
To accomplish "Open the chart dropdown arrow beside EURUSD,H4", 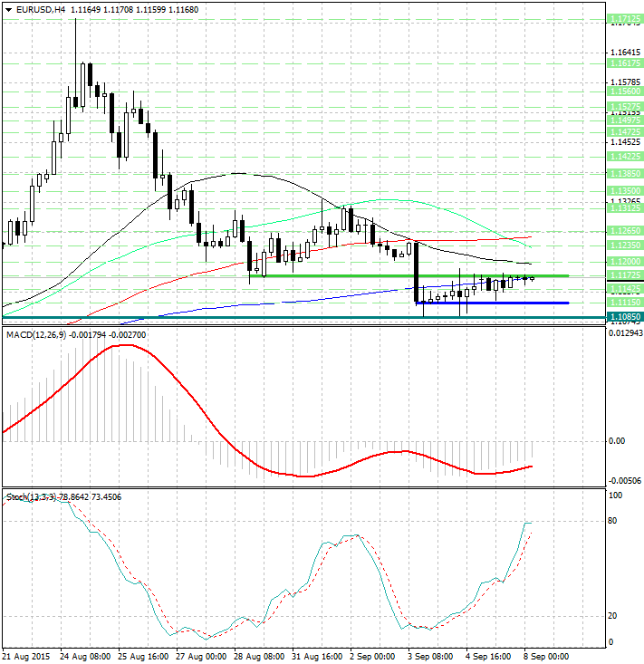I will tap(9, 10).
